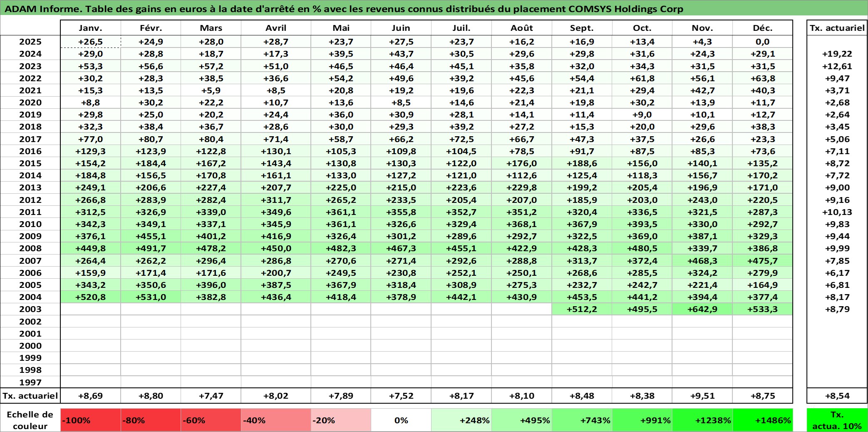Select the +743% green scale swatch
This screenshot has width=868, height=432.
(582, 420)
